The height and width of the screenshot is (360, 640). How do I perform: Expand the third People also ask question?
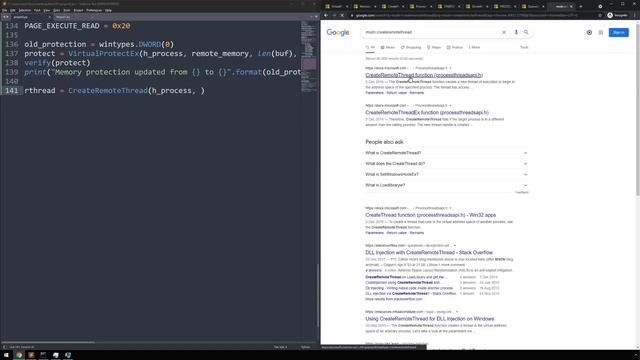447,174
